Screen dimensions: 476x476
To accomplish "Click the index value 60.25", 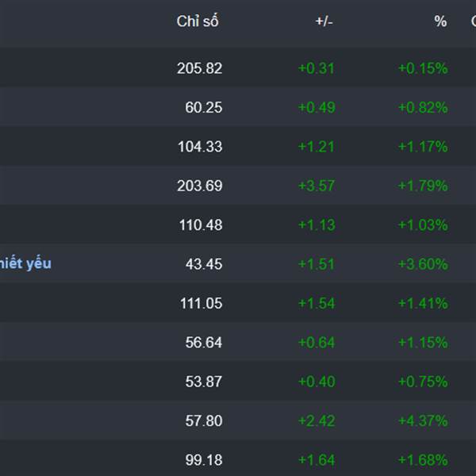I will point(205,107).
